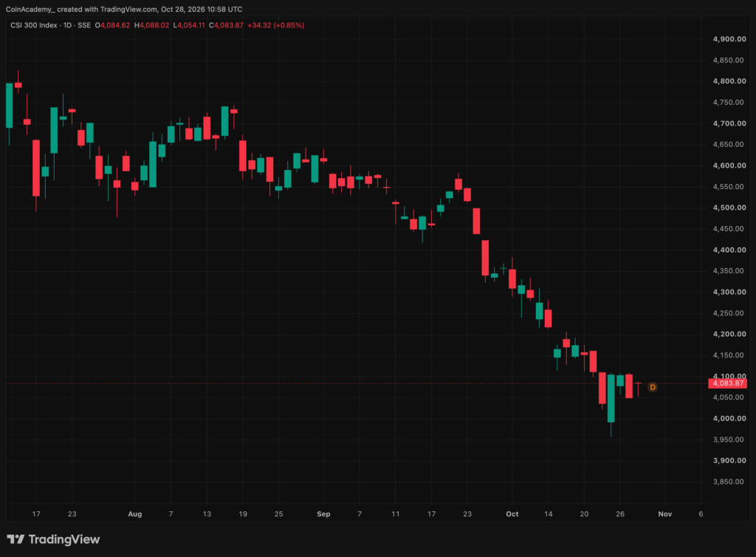Click the Sep label on the time axis
Image resolution: width=756 pixels, height=557 pixels.
click(x=323, y=514)
